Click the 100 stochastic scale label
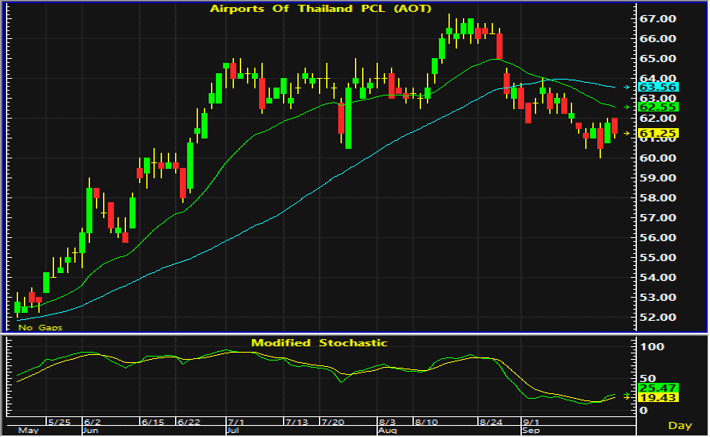Viewport: 710px width, 437px height. [652, 347]
